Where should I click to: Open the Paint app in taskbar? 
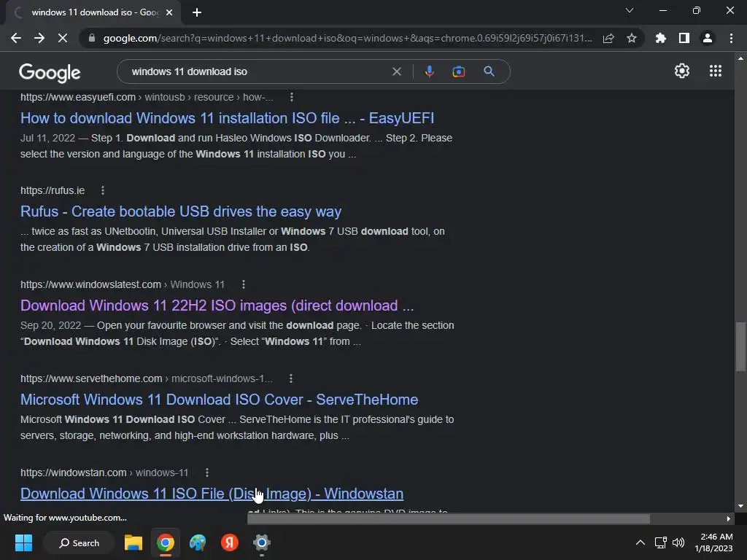198,542
